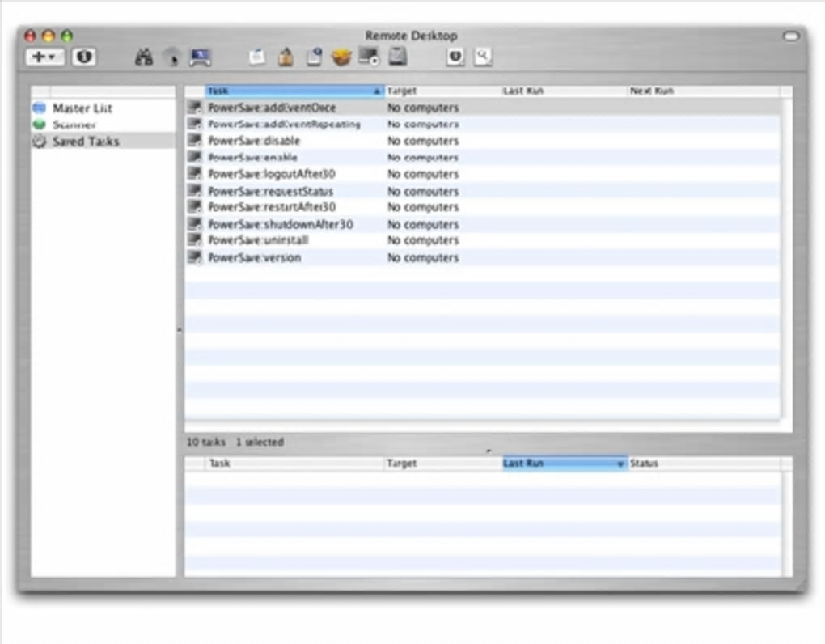
Task: Click the Lock Screen padlock icon
Action: 286,57
